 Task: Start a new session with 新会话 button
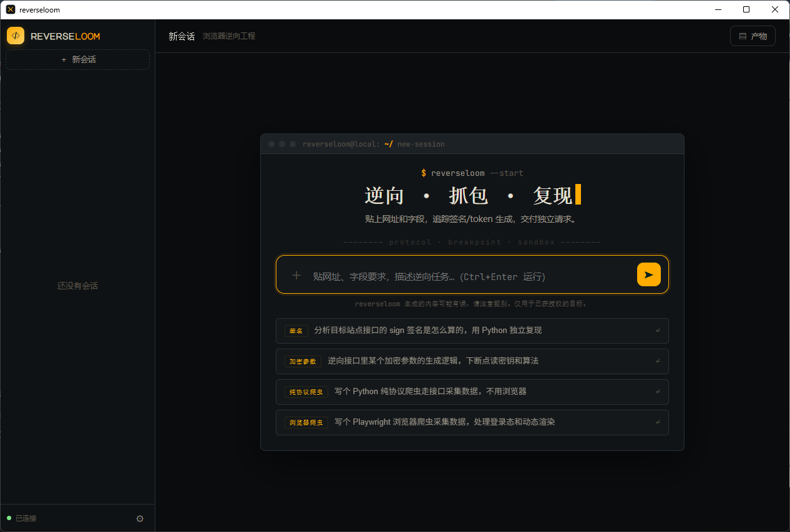(77, 59)
